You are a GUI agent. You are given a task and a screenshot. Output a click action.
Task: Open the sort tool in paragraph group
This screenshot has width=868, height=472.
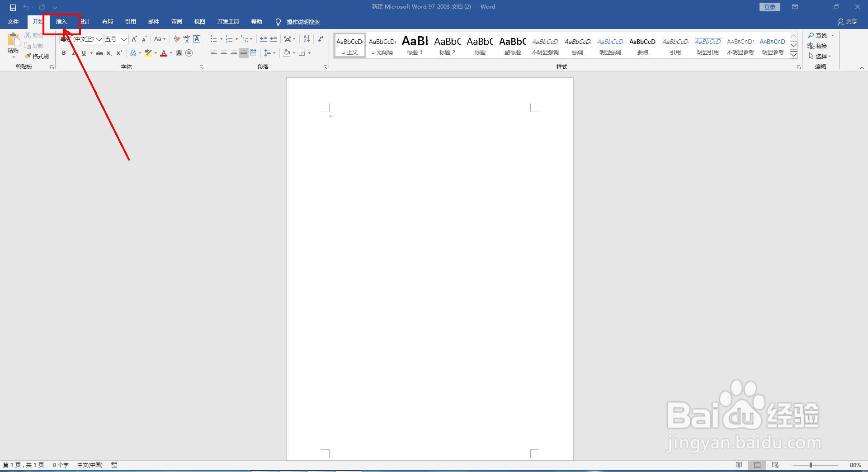[306, 39]
